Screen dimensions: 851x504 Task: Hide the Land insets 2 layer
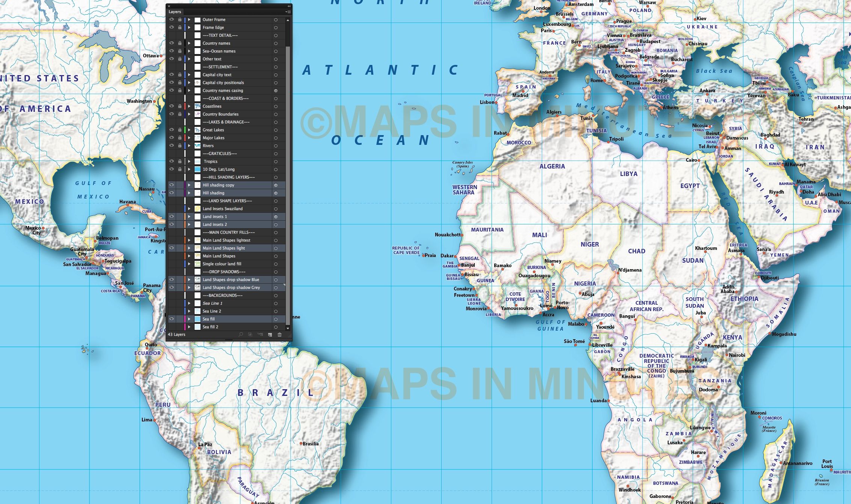click(x=171, y=224)
